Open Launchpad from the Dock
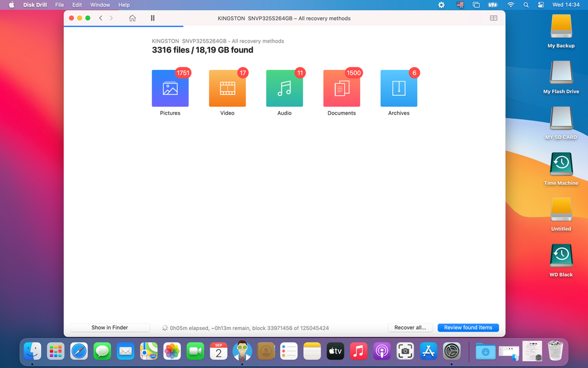The width and height of the screenshot is (588, 368). [55, 351]
